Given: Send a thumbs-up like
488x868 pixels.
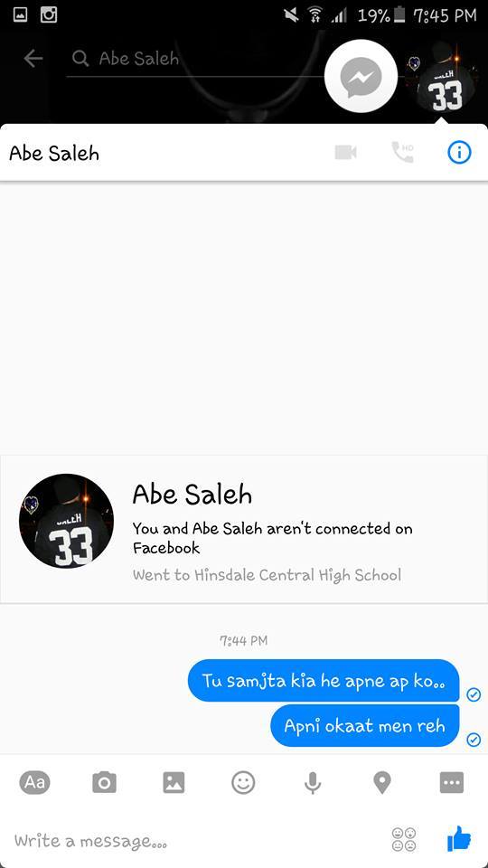Looking at the screenshot, I should click(x=459, y=839).
